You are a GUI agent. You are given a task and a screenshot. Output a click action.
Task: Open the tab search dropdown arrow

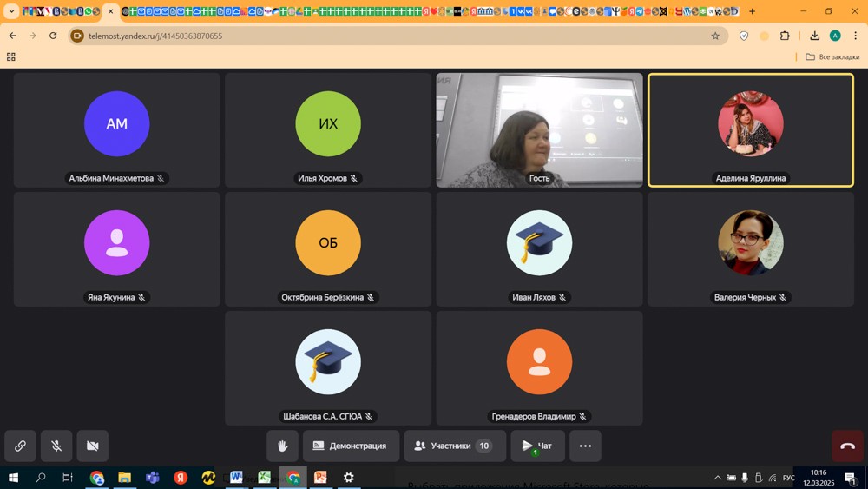[11, 11]
